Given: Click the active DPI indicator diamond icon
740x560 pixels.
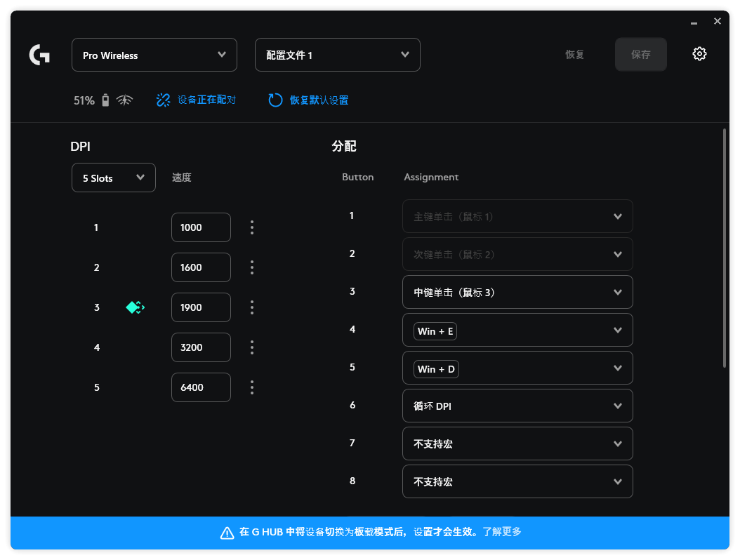Looking at the screenshot, I should (x=135, y=307).
